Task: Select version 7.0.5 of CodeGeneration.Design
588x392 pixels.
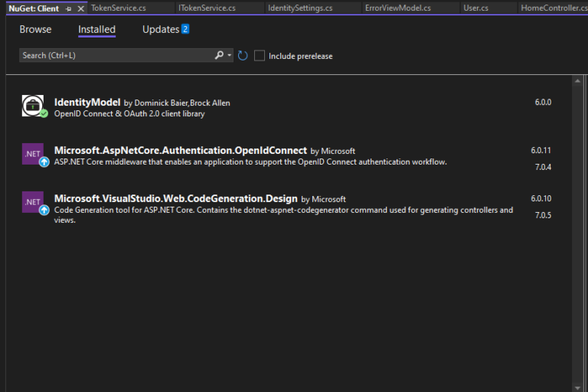Action: click(541, 215)
